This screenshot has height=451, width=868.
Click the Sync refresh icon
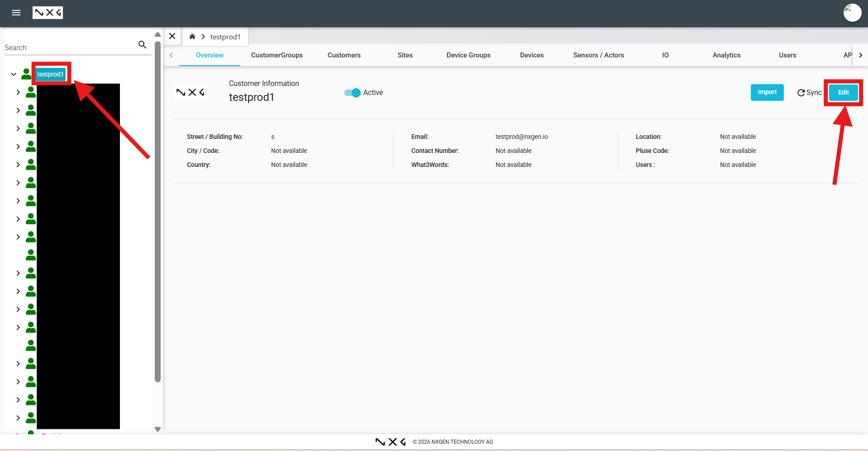click(801, 93)
